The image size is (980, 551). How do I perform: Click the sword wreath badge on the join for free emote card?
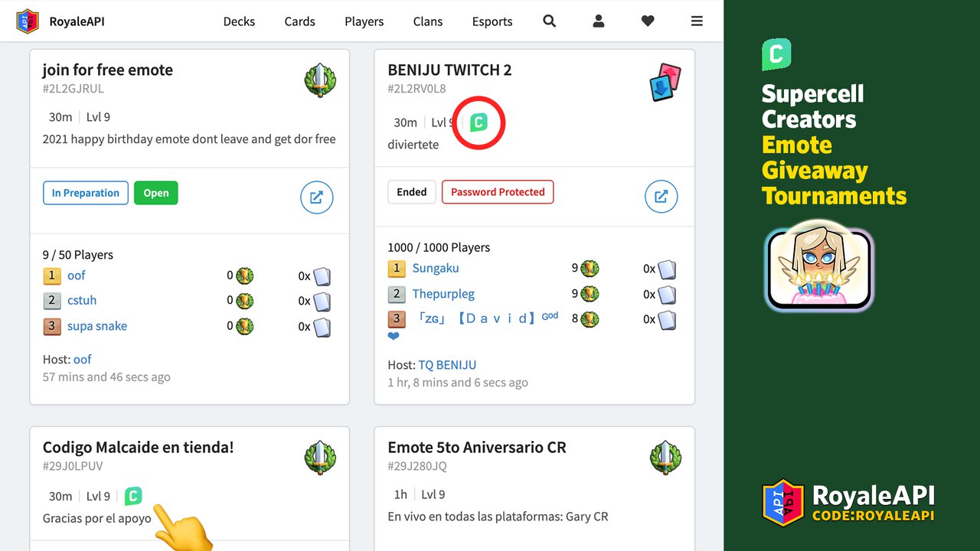pos(320,80)
